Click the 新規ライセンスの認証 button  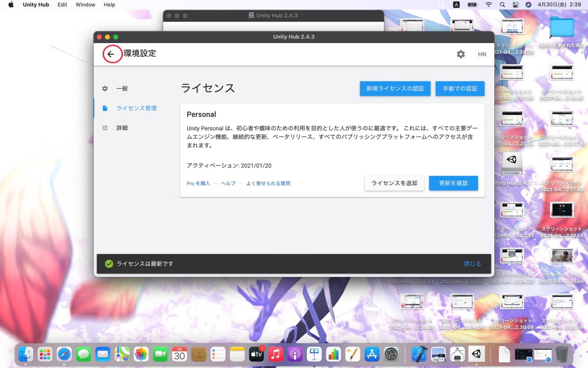(395, 89)
